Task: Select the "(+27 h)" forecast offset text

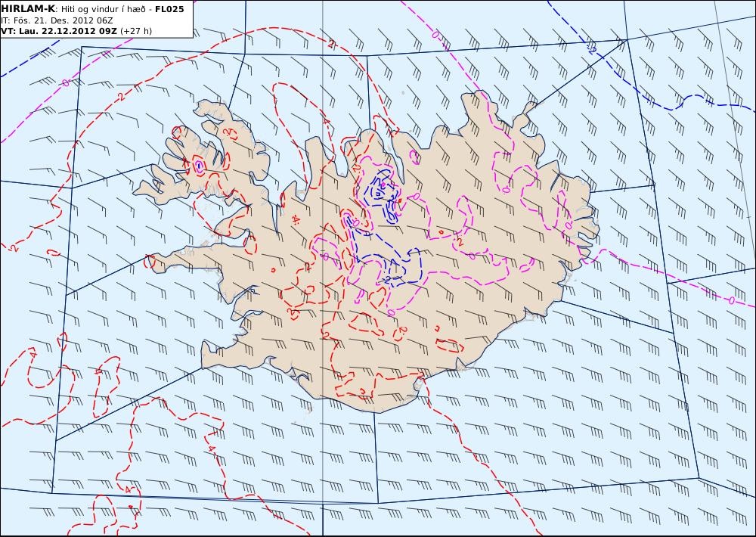Action: click(x=136, y=31)
